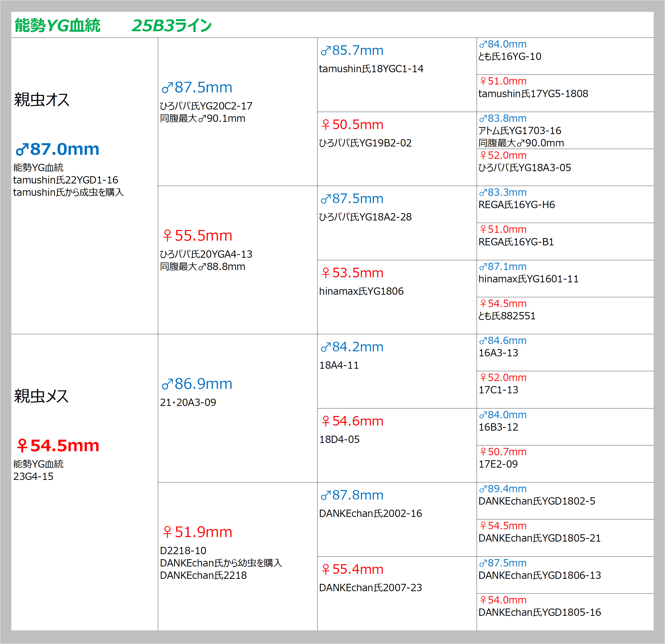Image resolution: width=665 pixels, height=644 pixels.
Task: Click the DANKEchan氏2002-16 label
Action: click(370, 513)
